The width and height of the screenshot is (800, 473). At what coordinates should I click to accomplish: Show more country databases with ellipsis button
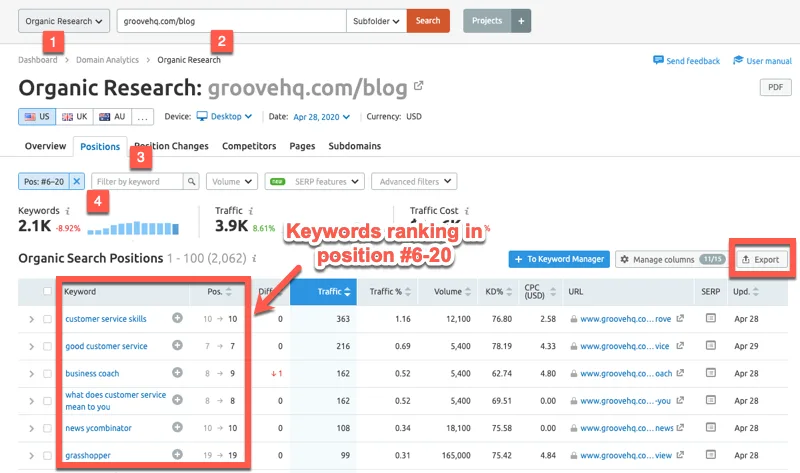[x=143, y=116]
